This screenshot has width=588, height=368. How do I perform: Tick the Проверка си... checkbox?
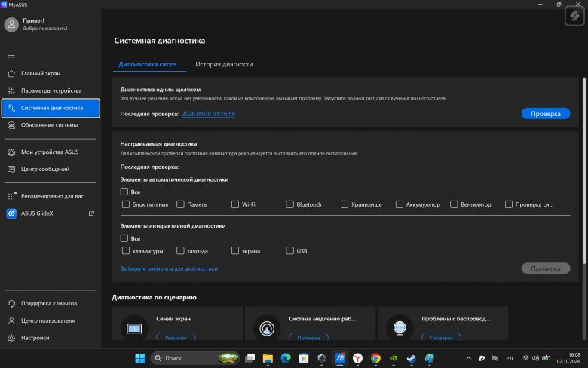coord(509,204)
